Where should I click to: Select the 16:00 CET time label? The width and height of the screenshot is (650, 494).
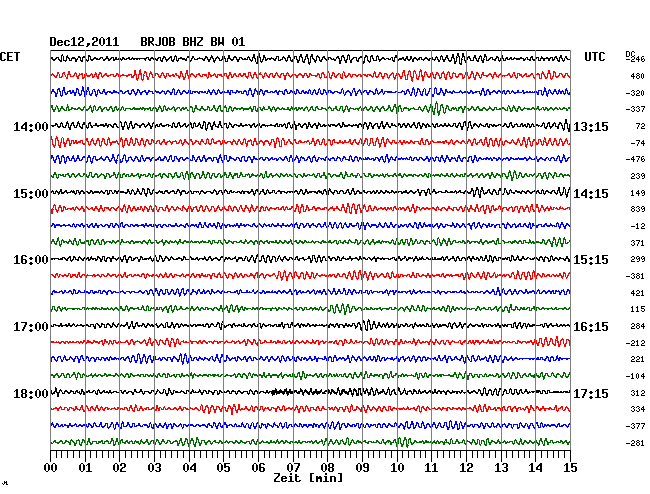31,260
